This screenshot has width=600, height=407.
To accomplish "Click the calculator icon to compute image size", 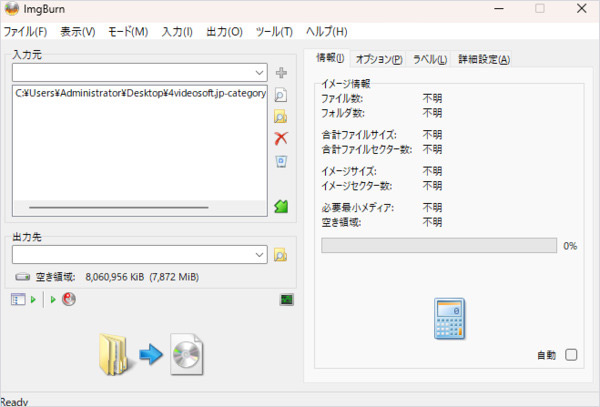I will (x=450, y=319).
